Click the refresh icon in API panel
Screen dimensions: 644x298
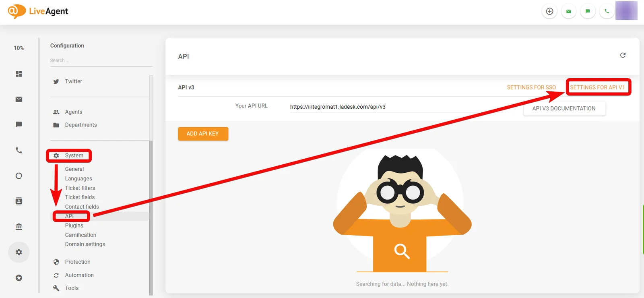623,55
